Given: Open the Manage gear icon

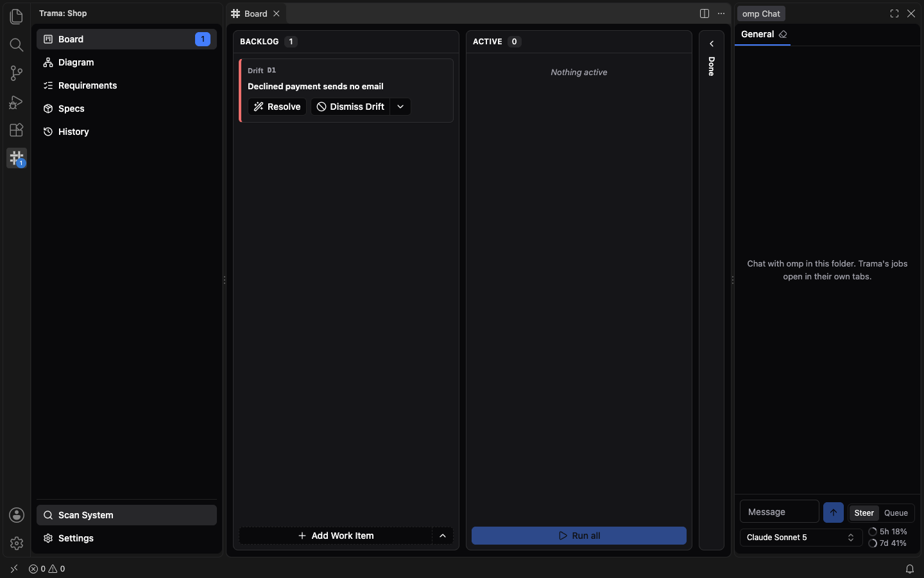Looking at the screenshot, I should [17, 543].
